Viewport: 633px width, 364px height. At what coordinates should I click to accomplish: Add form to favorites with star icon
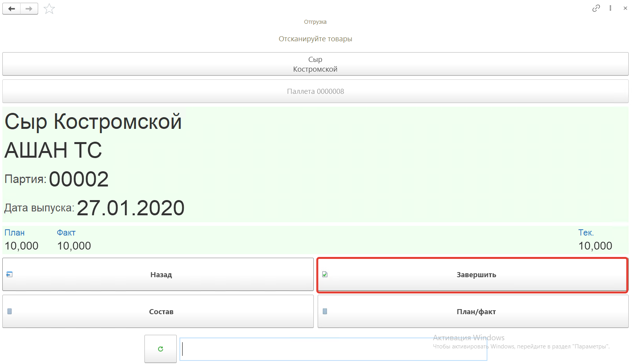49,9
